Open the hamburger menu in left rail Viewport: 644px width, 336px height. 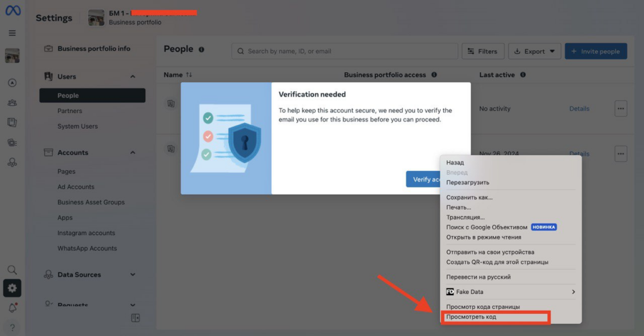point(13,33)
